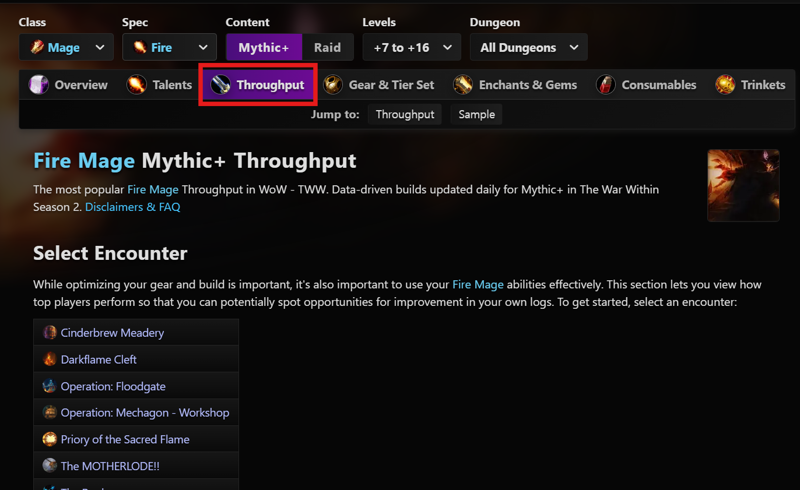Viewport: 800px width, 490px height.
Task: Open the Gear & Tier Set tab
Action: tap(379, 85)
